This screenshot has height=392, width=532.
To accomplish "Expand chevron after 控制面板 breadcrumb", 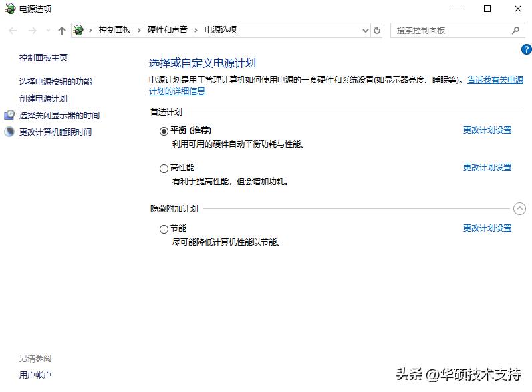I will (x=139, y=31).
